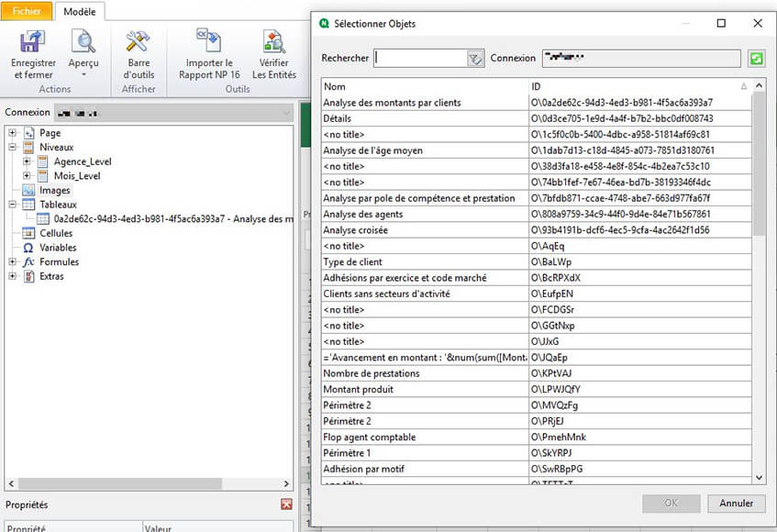Image resolution: width=777 pixels, height=532 pixels.
Task: Select the Images node in the tree
Action: (55, 190)
